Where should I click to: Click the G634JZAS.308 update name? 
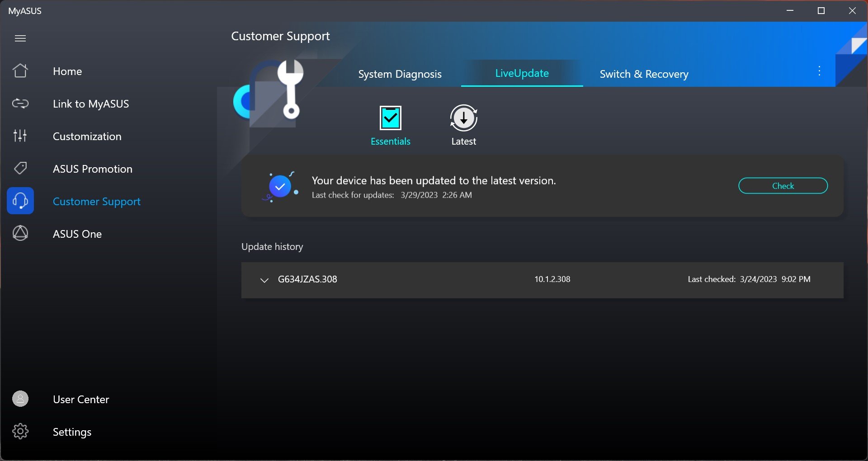point(307,279)
